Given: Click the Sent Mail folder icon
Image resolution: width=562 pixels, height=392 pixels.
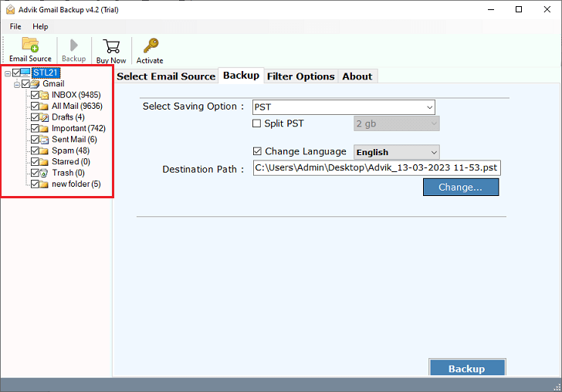Looking at the screenshot, I should [44, 140].
